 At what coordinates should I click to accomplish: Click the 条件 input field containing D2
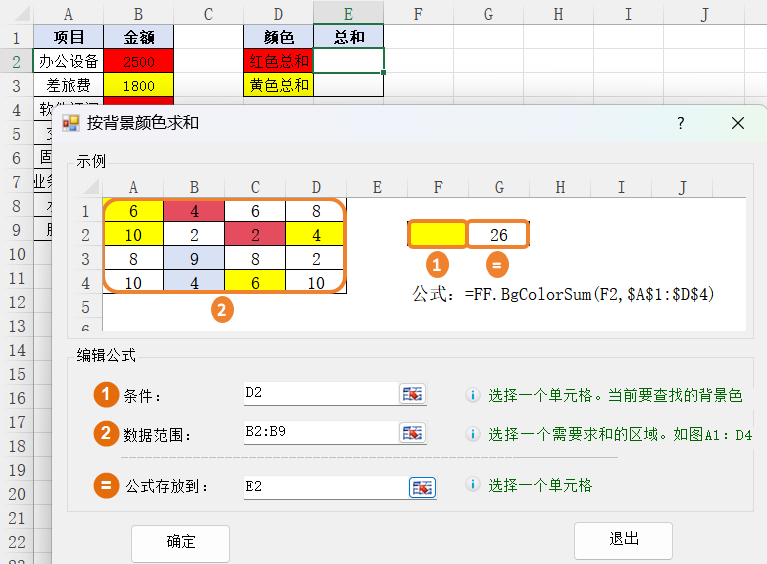click(318, 394)
